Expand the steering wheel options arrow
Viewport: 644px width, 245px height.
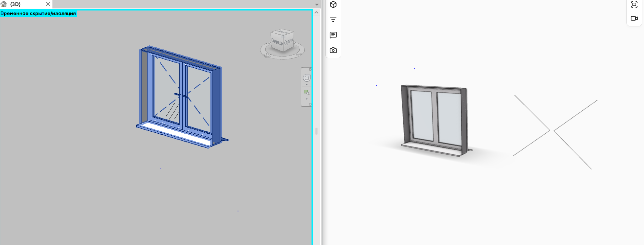(x=306, y=85)
